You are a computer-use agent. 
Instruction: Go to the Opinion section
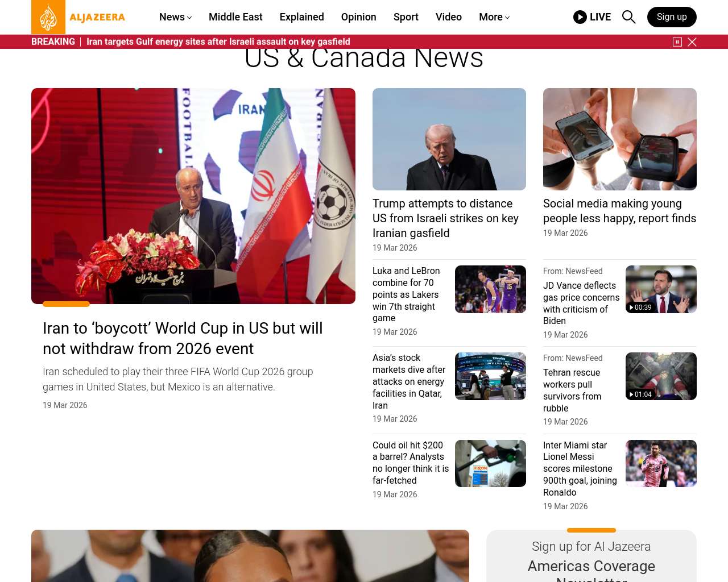(x=358, y=17)
